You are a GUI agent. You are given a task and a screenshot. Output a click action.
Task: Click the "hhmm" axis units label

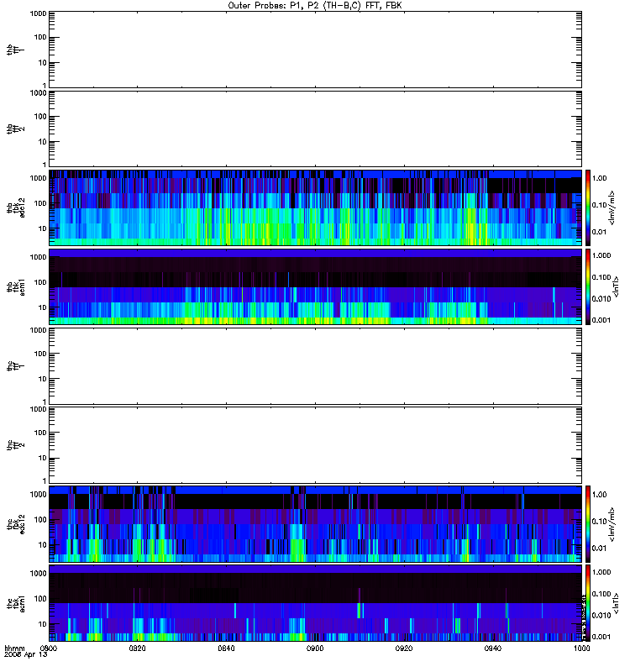14,648
